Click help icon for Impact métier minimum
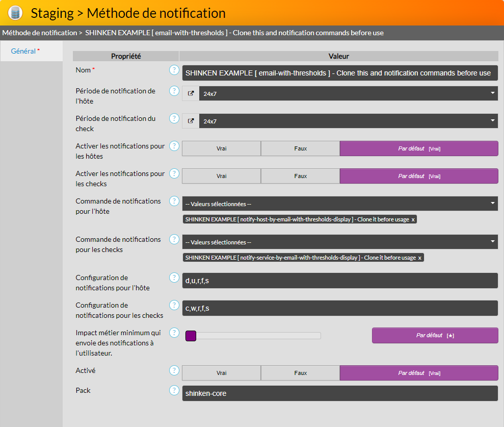Viewport: 504px width, 427px height. click(174, 333)
